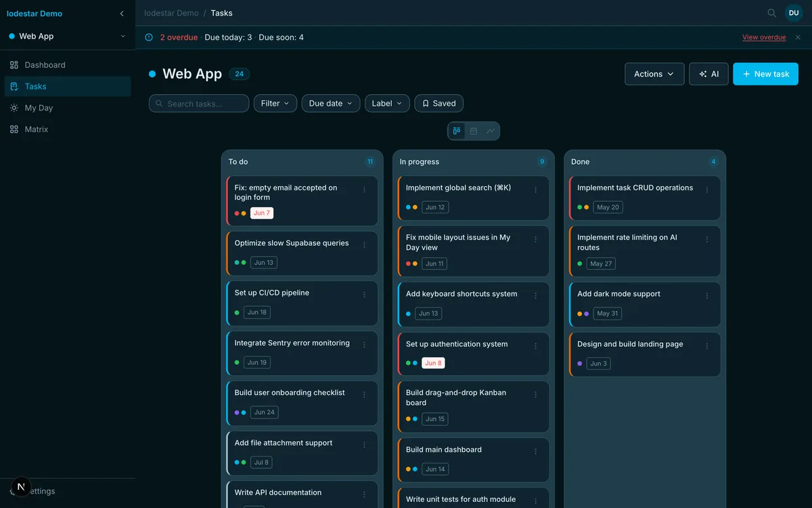This screenshot has height=508, width=812.
Task: Click the Jun 24 date badge
Action: [265, 412]
